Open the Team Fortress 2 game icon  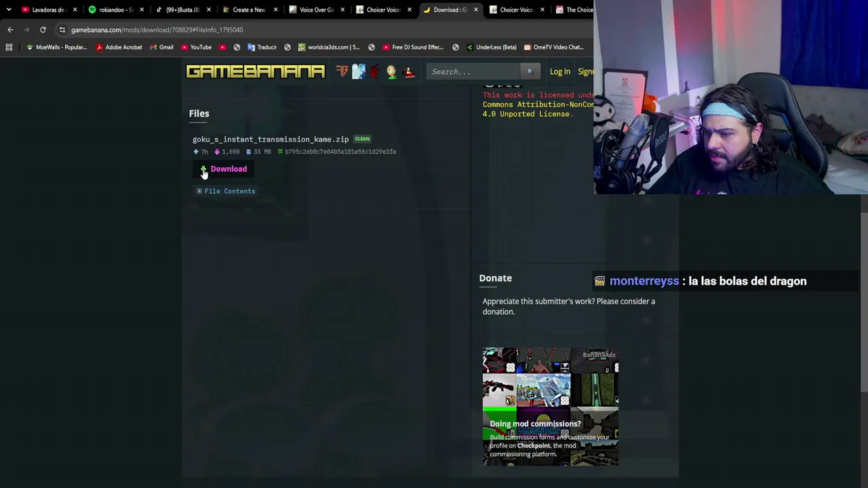[x=342, y=71]
